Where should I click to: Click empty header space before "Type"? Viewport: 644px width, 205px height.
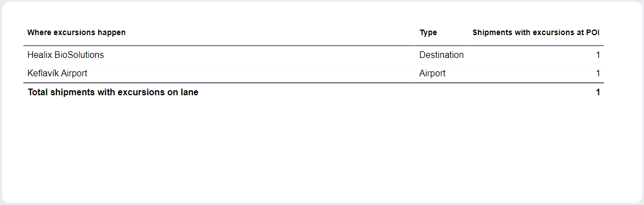pyautogui.click(x=271, y=32)
